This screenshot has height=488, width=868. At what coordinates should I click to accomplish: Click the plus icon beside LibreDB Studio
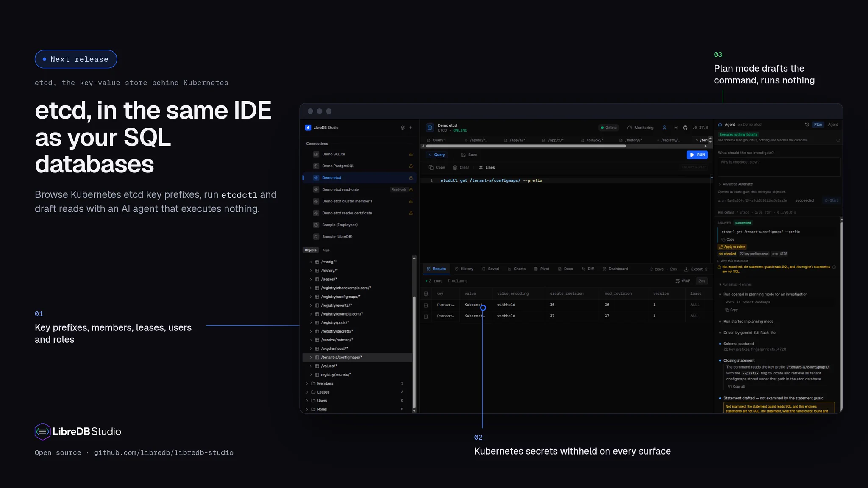click(411, 128)
